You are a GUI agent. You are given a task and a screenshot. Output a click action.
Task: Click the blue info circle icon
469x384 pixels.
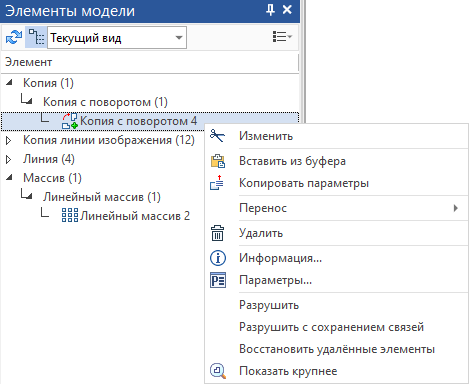pyautogui.click(x=218, y=258)
